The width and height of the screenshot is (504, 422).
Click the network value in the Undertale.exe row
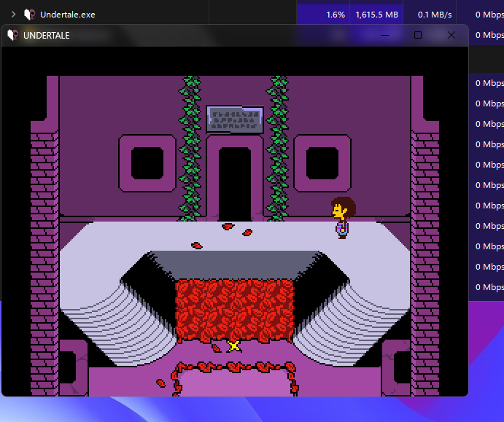click(x=489, y=15)
